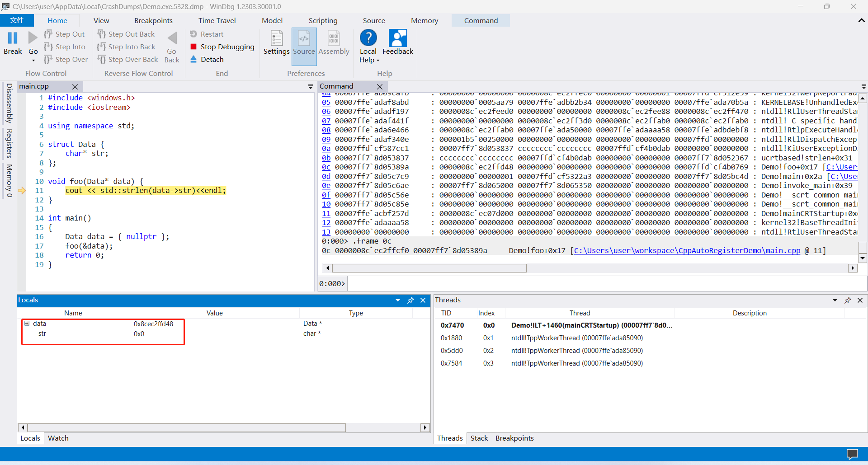This screenshot has height=465, width=868.
Task: Open the Settings icon in Preferences
Action: (x=276, y=39)
